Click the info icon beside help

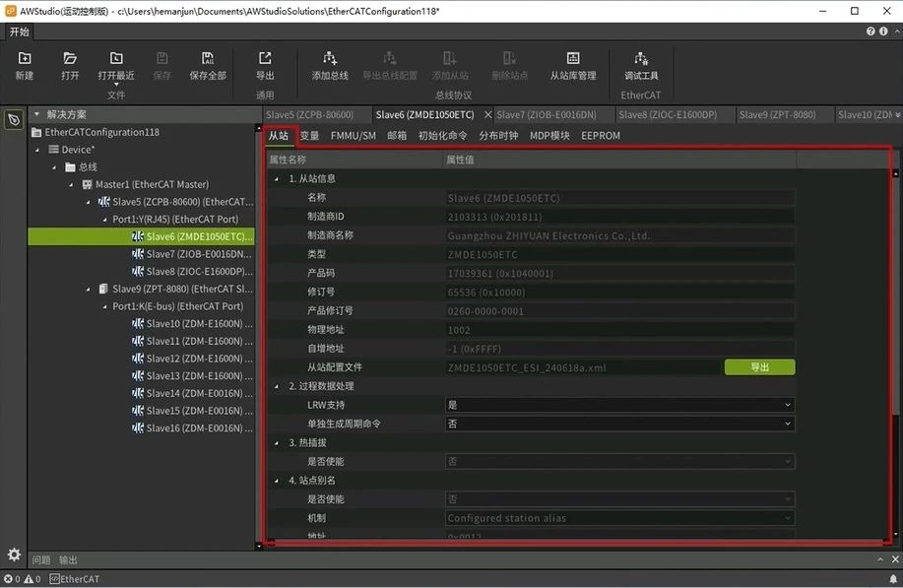tap(883, 32)
